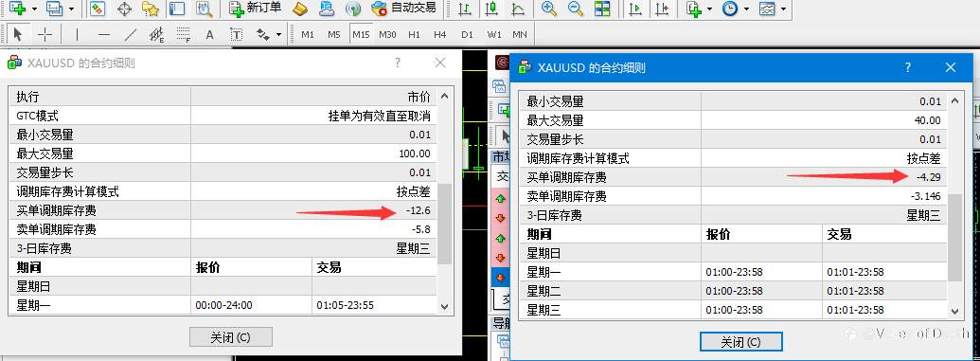Draw a trendline tool
Viewport: 980px width, 361px height.
130,34
